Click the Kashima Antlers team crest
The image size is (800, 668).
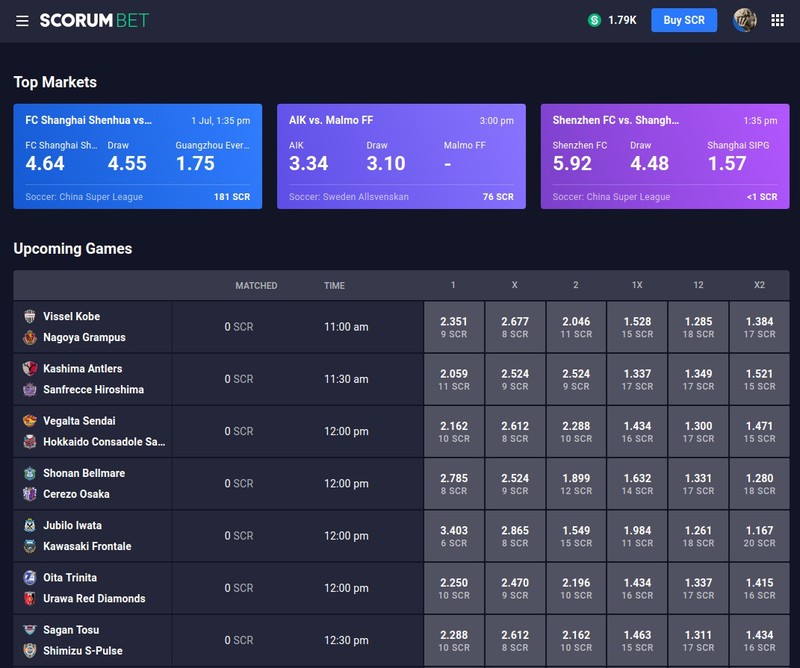(x=30, y=368)
